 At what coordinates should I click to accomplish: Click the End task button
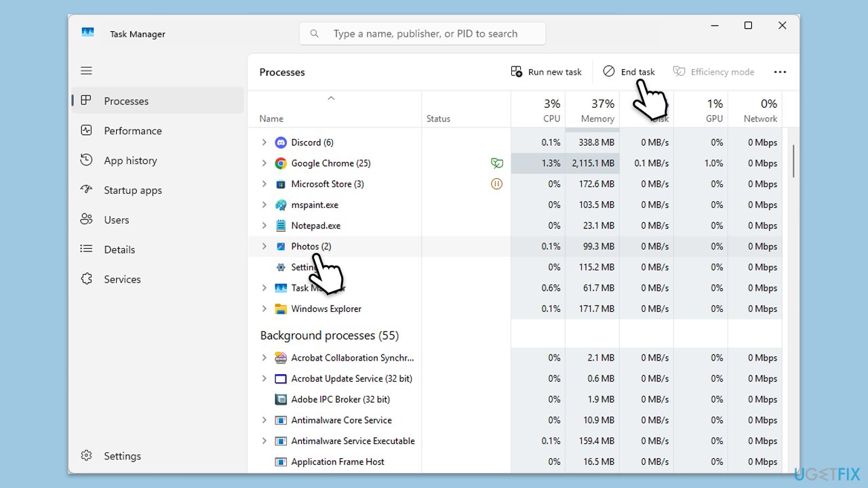pos(629,72)
